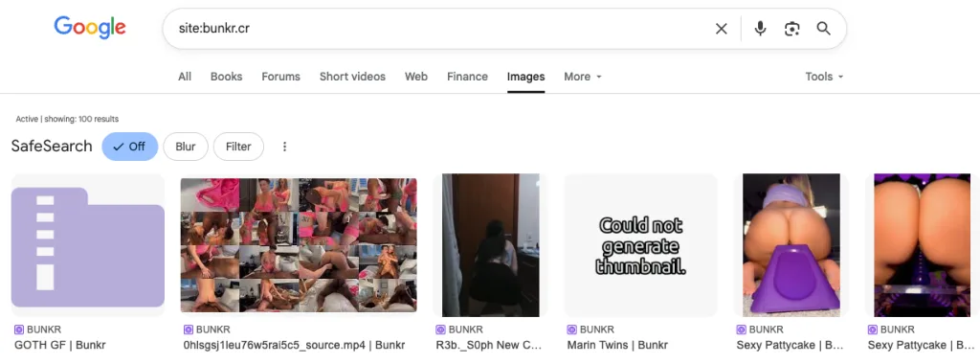The height and width of the screenshot is (364, 980).
Task: Set SafeSearch to Filter
Action: pyautogui.click(x=238, y=147)
